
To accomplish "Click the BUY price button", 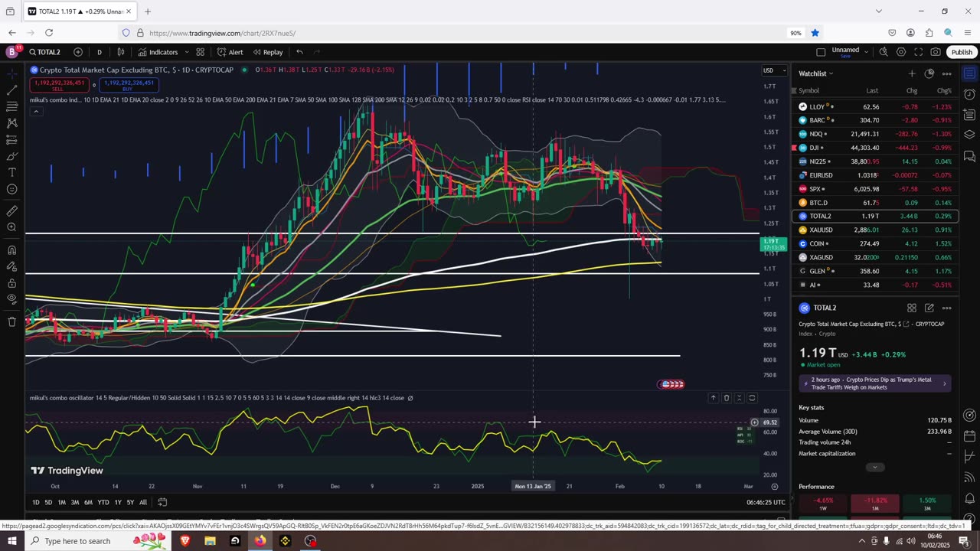I will point(129,85).
